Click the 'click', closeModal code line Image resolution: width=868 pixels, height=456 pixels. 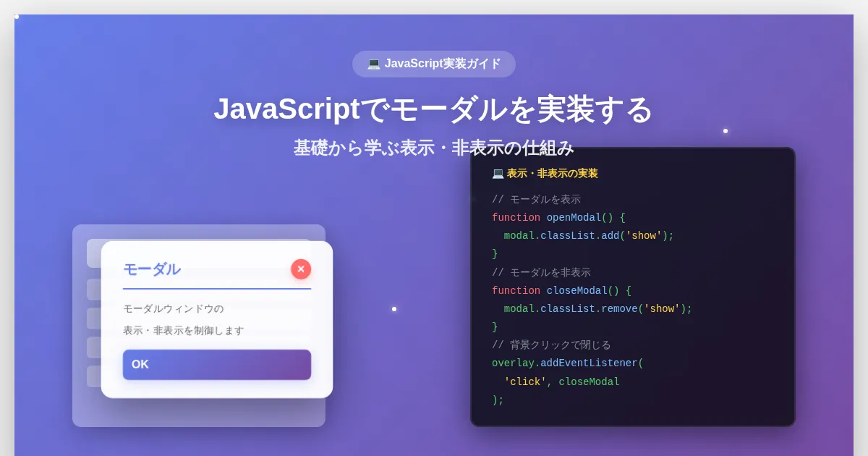pos(561,382)
